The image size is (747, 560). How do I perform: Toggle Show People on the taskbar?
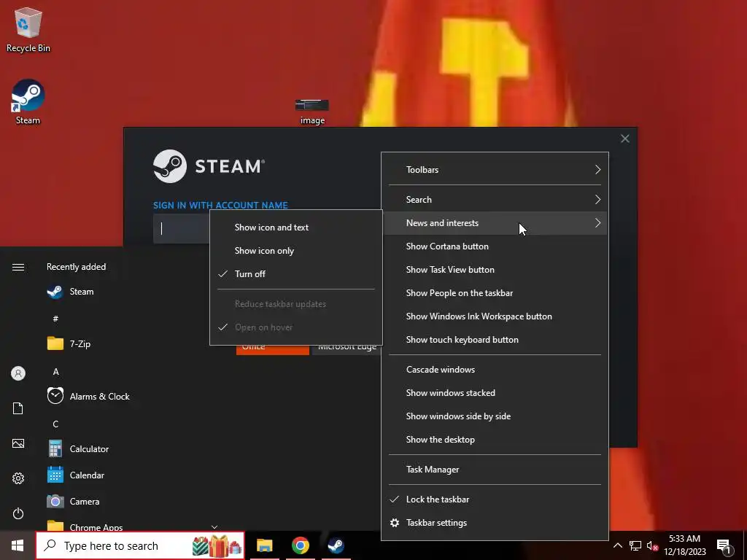click(495, 293)
